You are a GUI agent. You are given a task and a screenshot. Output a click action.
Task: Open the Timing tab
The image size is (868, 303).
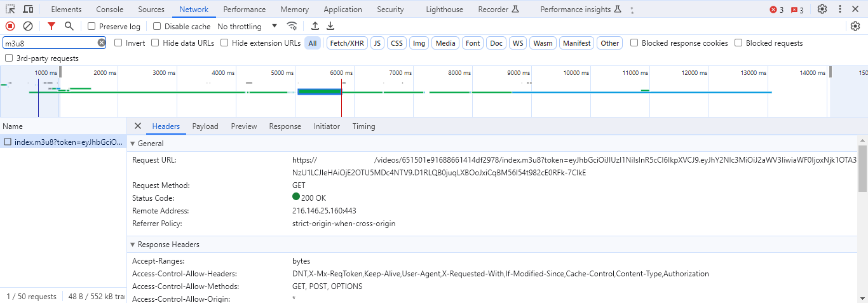(x=363, y=126)
